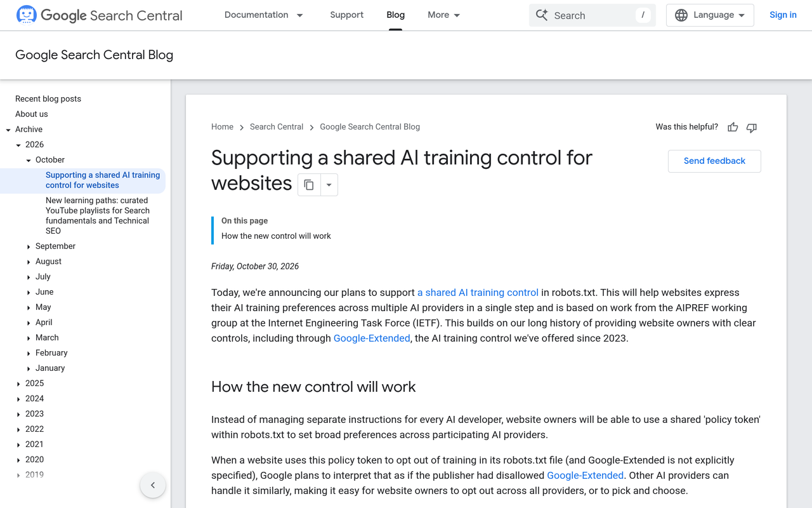
Task: Expand the March archive month
Action: [x=29, y=338]
